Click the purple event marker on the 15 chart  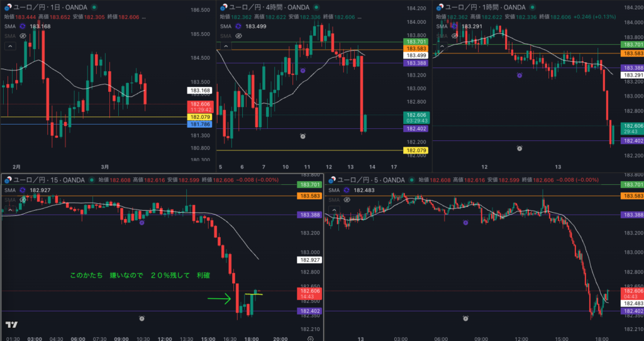pyautogui.click(x=142, y=223)
